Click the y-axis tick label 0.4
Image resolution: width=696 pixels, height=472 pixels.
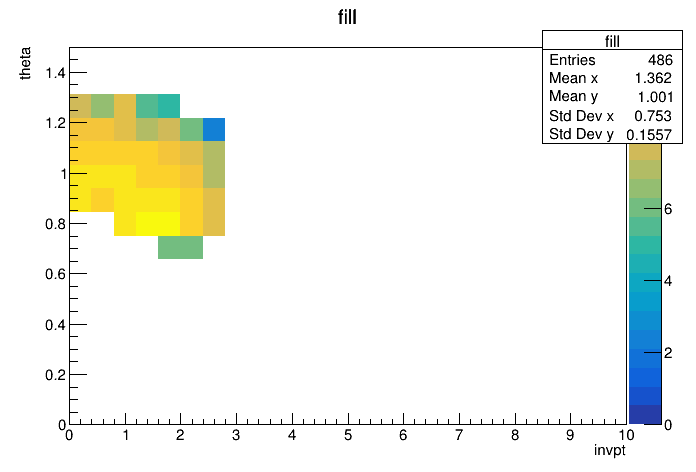[55, 325]
